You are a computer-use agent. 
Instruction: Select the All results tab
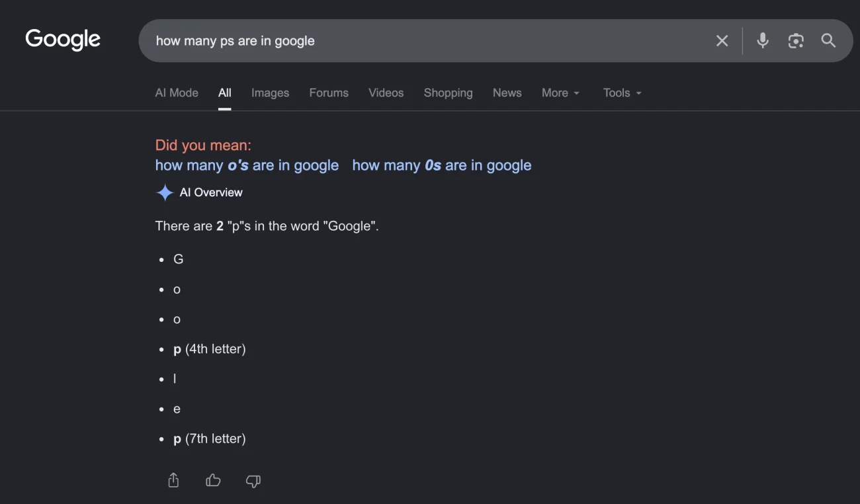[225, 93]
